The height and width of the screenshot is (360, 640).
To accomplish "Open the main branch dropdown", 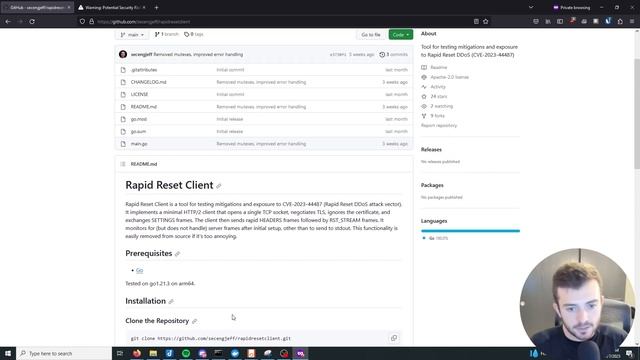I will coord(132,35).
